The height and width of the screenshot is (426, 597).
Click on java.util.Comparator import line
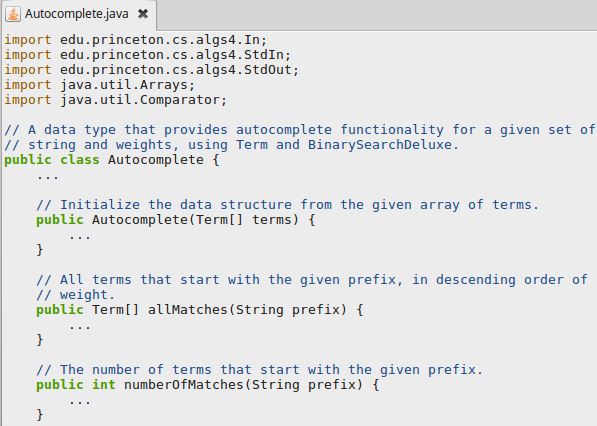click(x=115, y=100)
